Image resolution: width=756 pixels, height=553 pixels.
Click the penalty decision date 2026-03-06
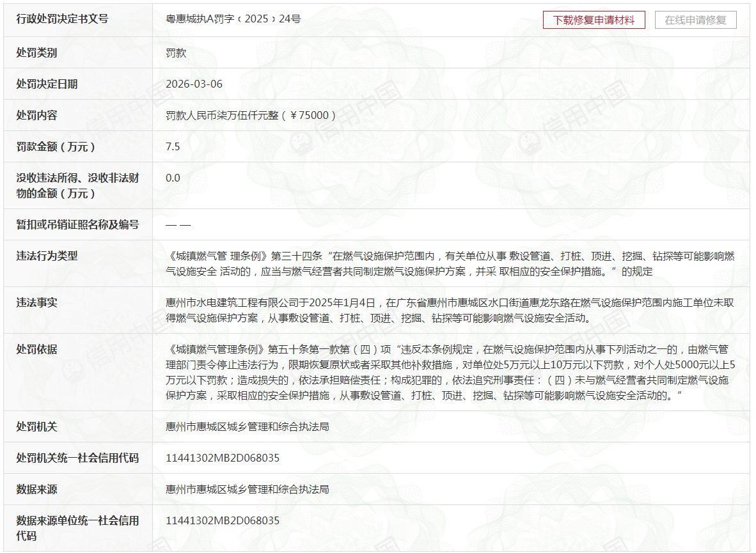tap(194, 84)
